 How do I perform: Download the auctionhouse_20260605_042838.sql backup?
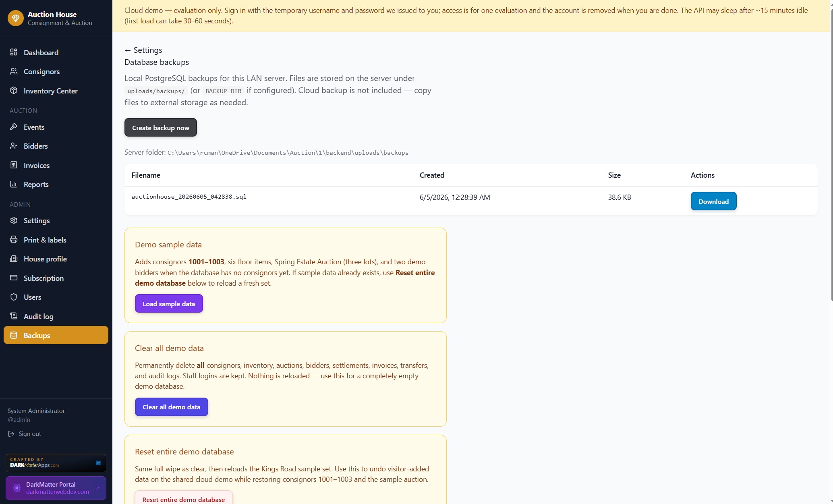coord(713,201)
